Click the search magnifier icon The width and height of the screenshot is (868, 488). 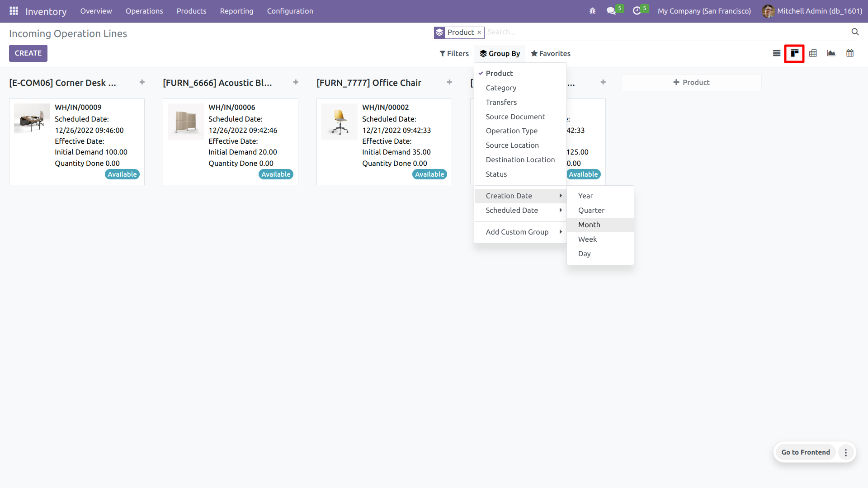point(855,32)
